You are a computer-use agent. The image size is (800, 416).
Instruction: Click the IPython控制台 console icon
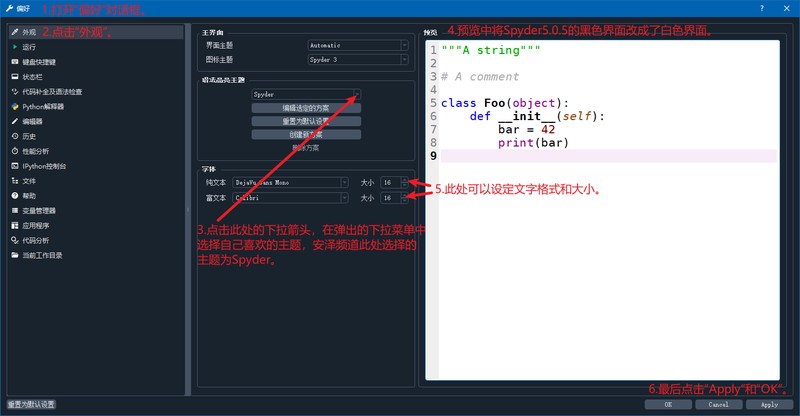point(15,166)
